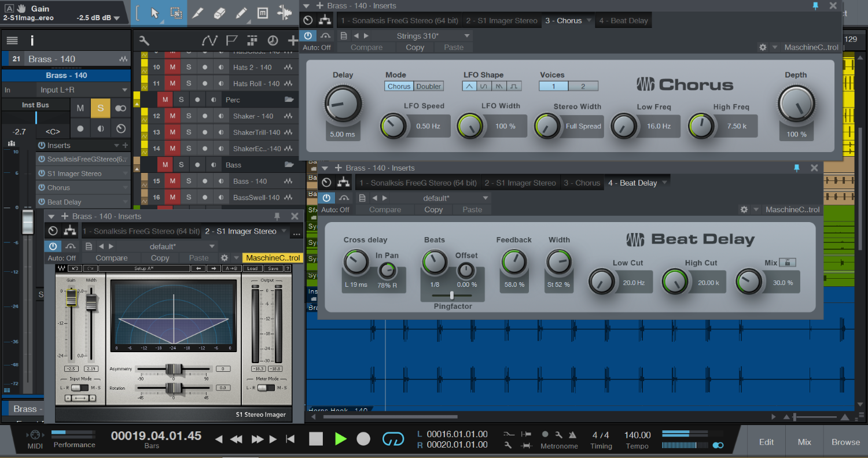868x458 pixels.
Task: Disable Chorus insert power in Inserts list
Action: (x=42, y=188)
